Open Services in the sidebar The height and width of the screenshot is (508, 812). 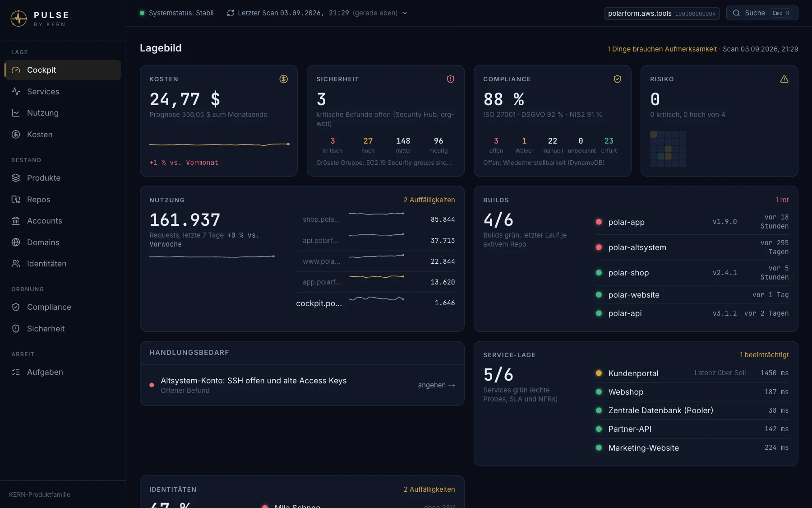click(x=63, y=92)
